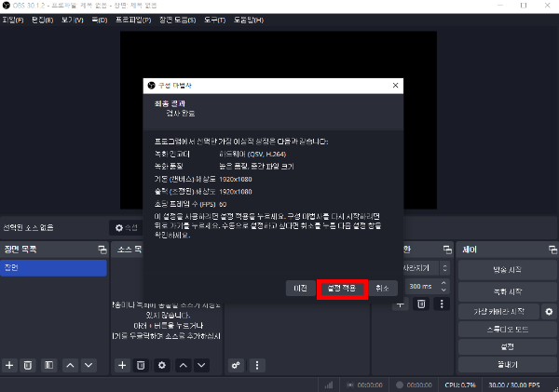Click the recording time status circle
The image size is (559, 392).
400,385
